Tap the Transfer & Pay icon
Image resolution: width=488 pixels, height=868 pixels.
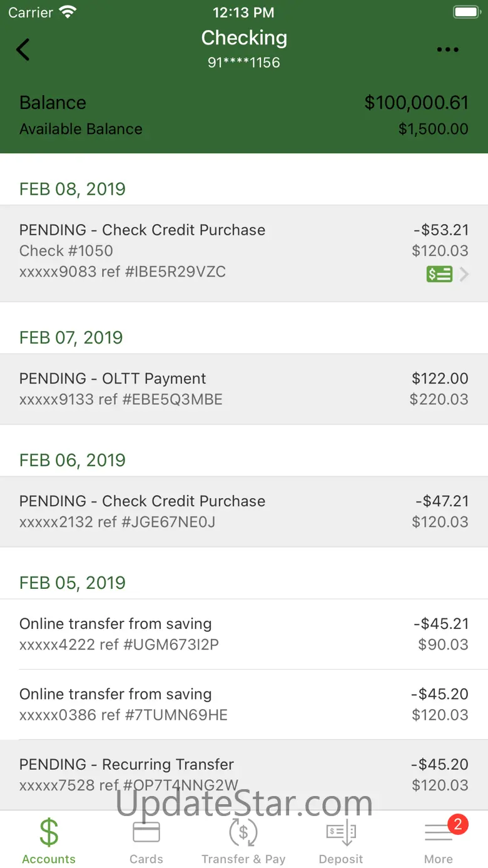(x=243, y=833)
